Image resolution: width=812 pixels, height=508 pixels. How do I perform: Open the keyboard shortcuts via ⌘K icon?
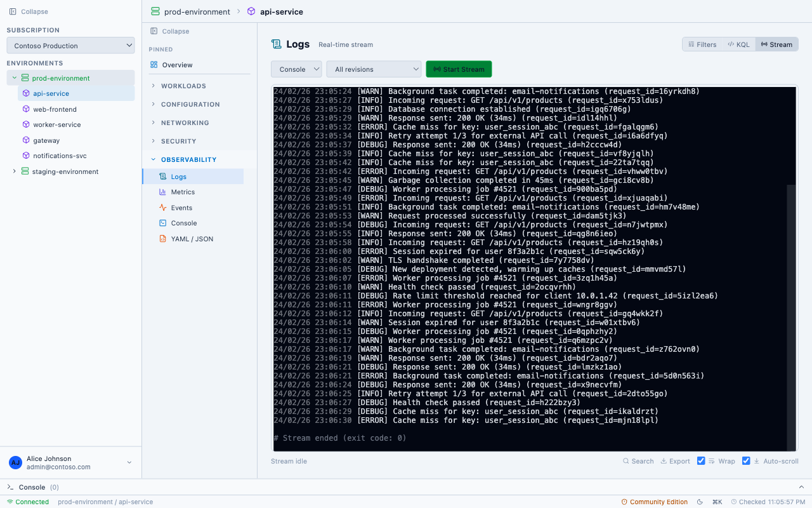pyautogui.click(x=717, y=502)
